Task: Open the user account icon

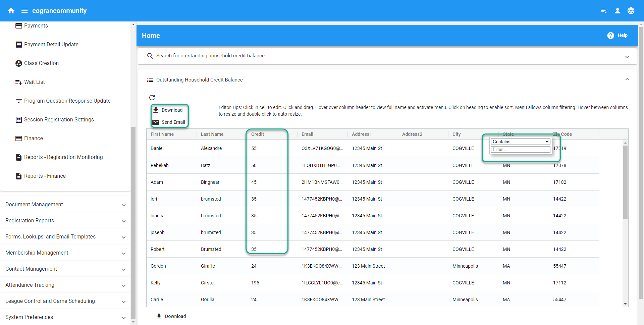Action: pos(618,11)
